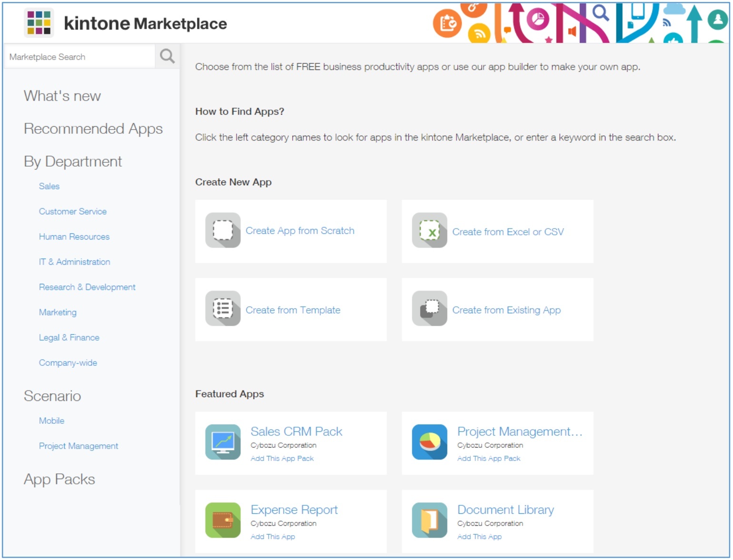Select the Document Library folder icon
The height and width of the screenshot is (560, 733).
[x=429, y=520]
